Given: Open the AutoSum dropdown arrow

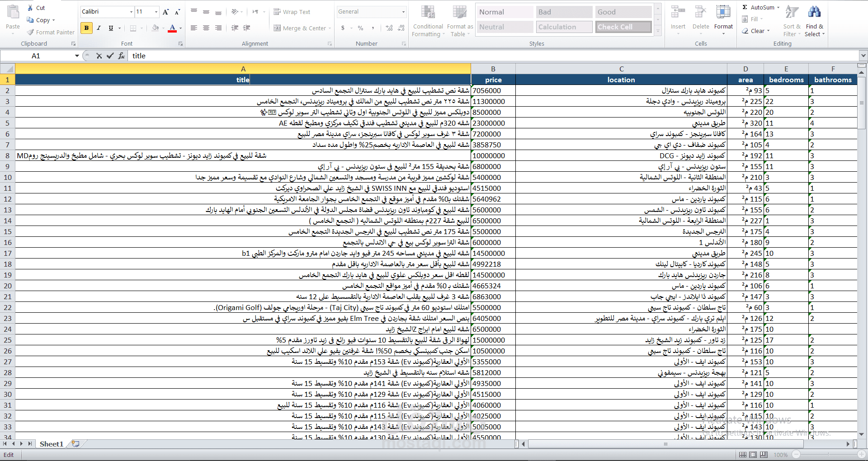Looking at the screenshot, I should coord(778,7).
